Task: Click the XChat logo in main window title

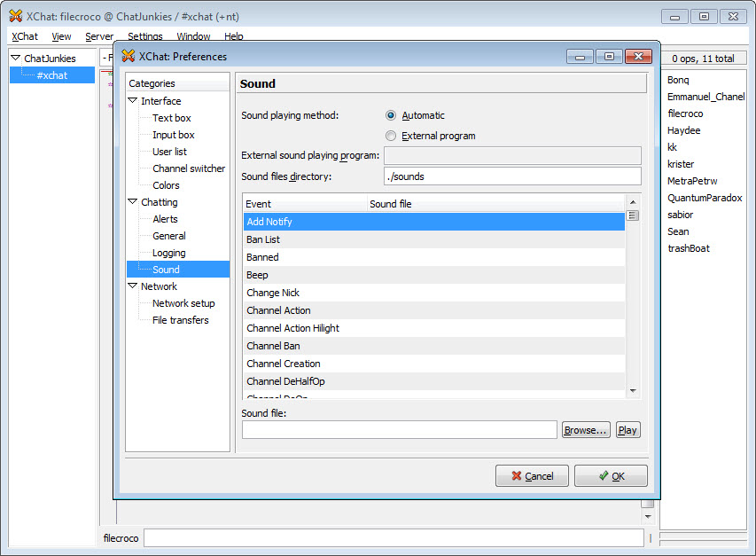Action: [15, 16]
